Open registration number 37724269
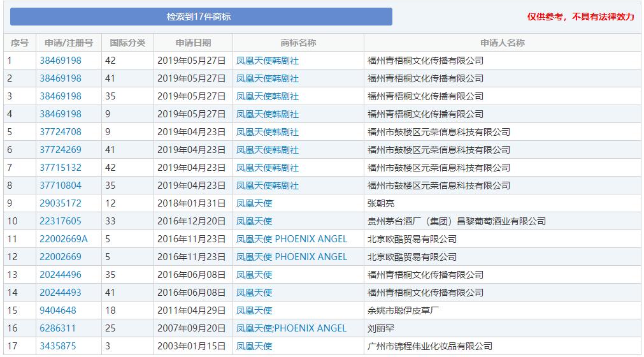 pos(61,150)
